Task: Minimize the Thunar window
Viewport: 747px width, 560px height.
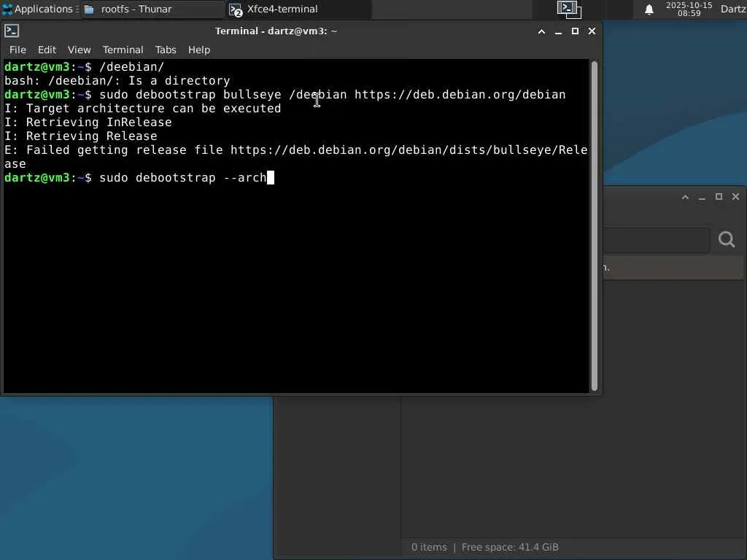Action: tap(702, 197)
